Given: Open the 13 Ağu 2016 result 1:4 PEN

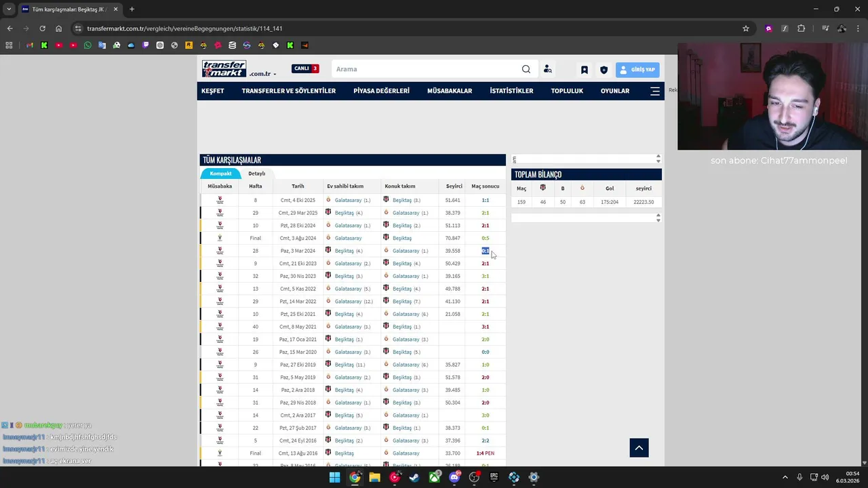Looking at the screenshot, I should point(486,453).
